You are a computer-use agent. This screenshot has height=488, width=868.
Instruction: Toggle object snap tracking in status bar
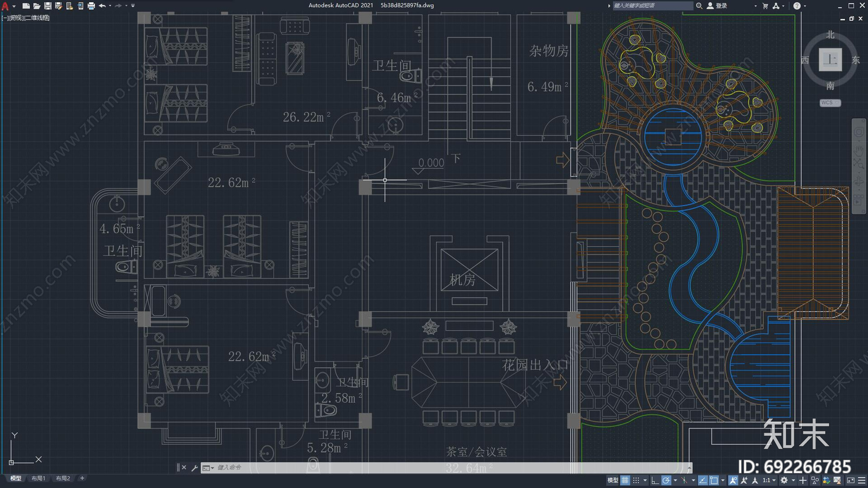tap(703, 480)
